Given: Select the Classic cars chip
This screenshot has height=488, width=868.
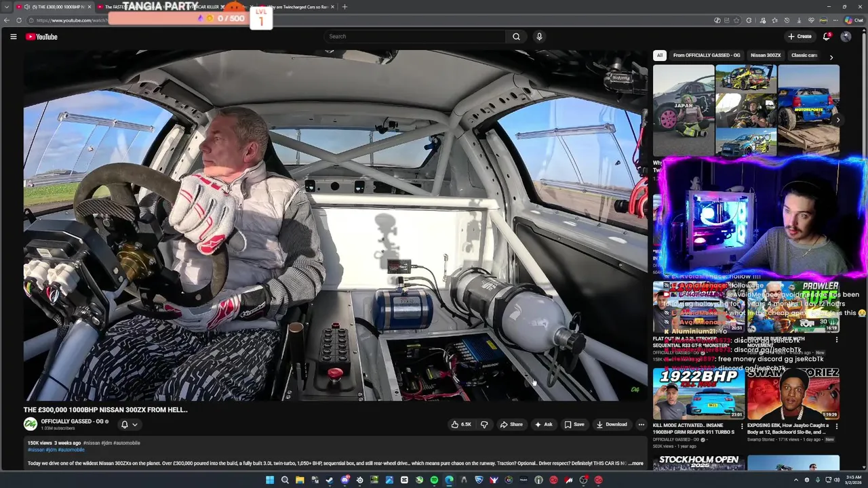Looking at the screenshot, I should (804, 55).
